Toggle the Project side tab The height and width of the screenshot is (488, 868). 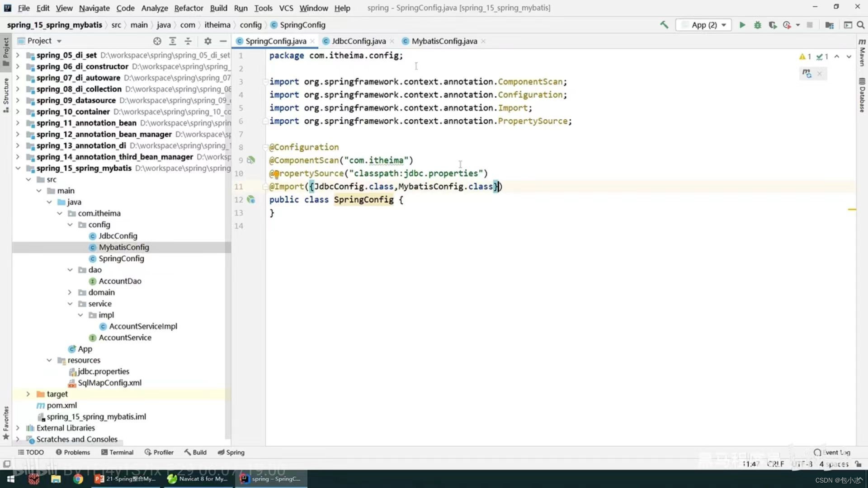(6, 52)
